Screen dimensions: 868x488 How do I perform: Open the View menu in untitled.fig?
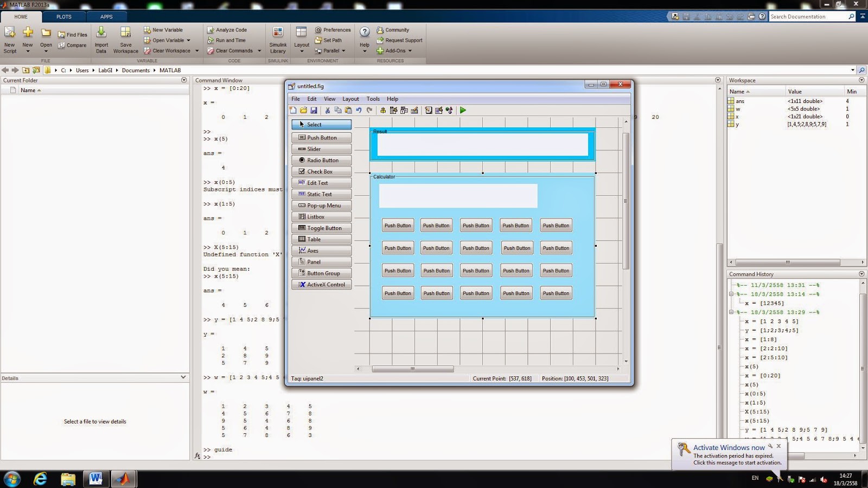point(330,99)
